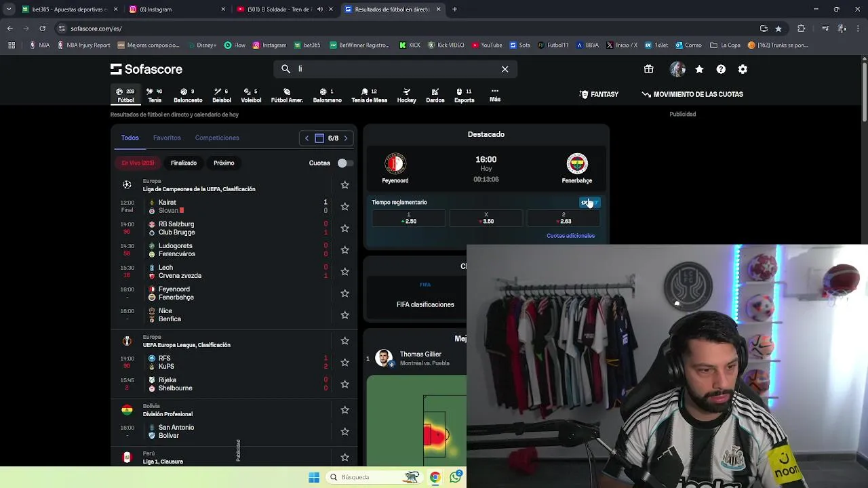This screenshot has height=488, width=868.
Task: Open the Fútbol Amer. sport section
Action: [287, 95]
